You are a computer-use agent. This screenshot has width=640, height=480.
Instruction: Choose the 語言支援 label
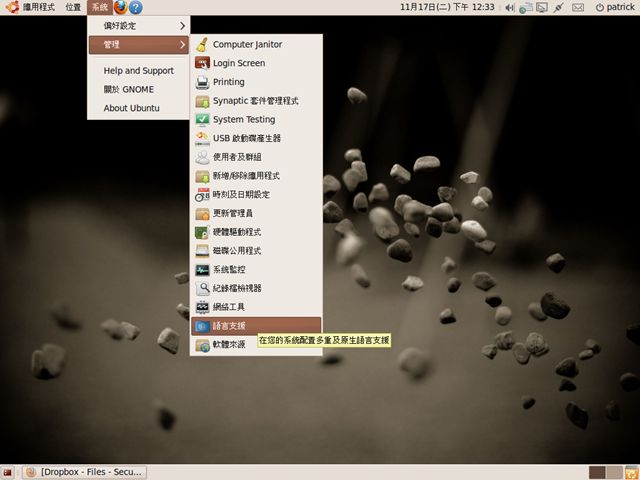pos(229,326)
